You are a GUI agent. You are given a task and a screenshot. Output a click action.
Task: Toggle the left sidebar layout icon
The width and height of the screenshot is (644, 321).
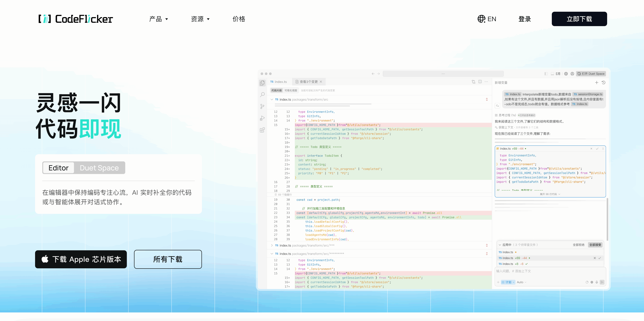click(546, 74)
